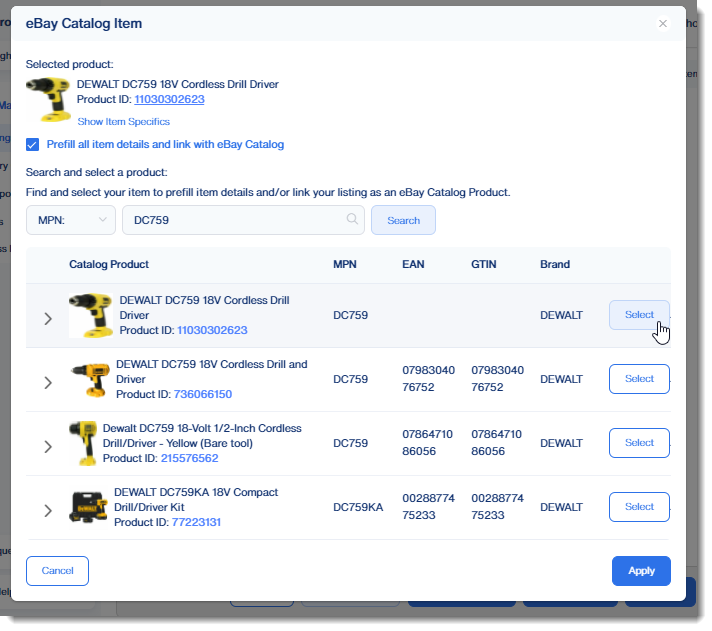Open Product ID 736066150 link
Viewport: 712px width, 631px height.
click(x=203, y=394)
